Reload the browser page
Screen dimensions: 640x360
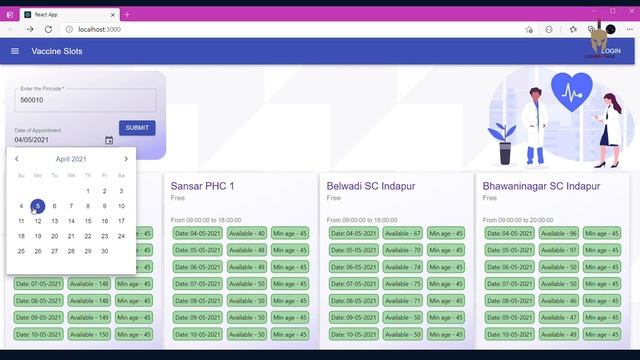tap(48, 29)
